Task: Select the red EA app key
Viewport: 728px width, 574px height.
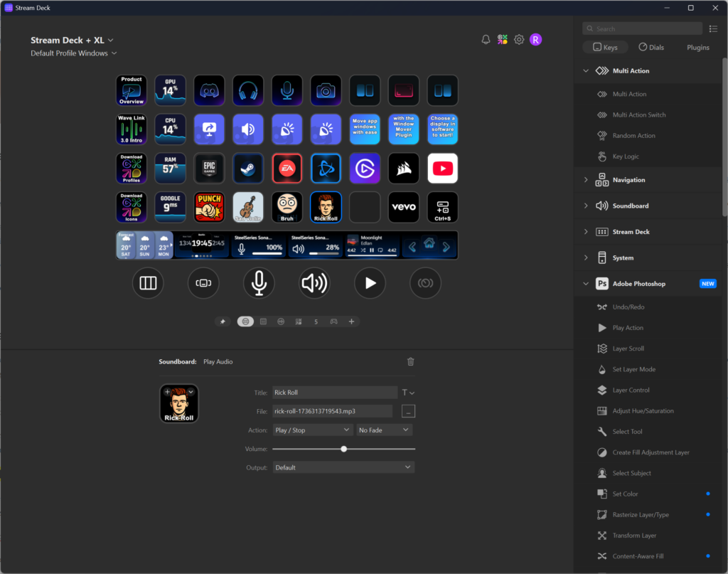Action: 287,168
